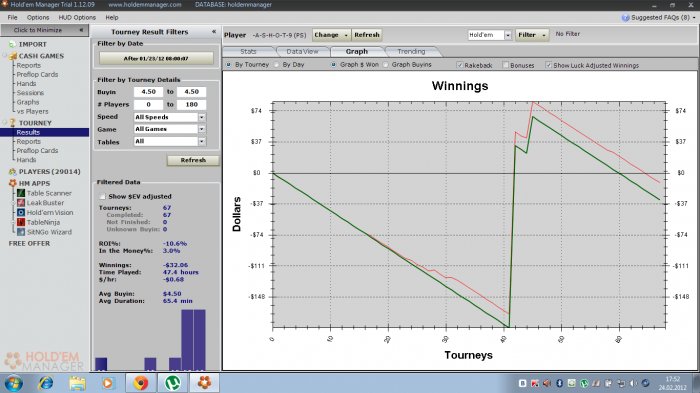Expand the Tables dropdown
Viewport: 700px width, 393px height.
tap(202, 141)
